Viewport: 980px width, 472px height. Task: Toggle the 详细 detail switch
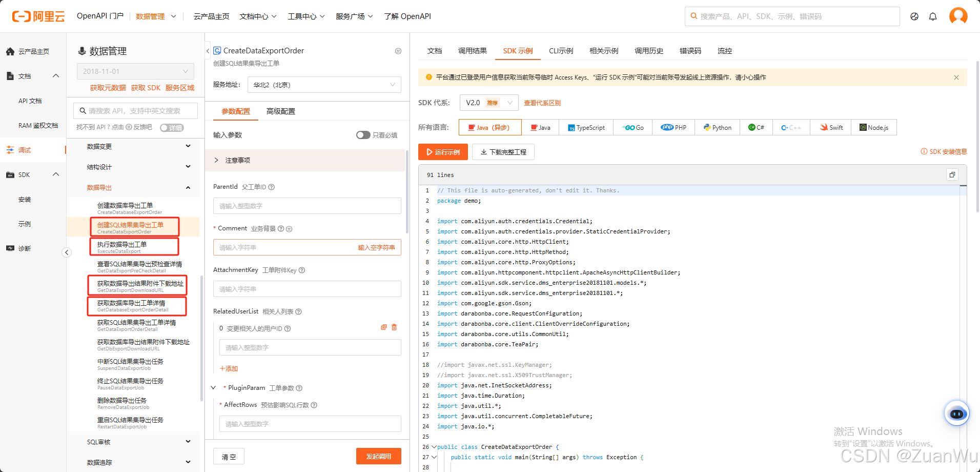(172, 128)
